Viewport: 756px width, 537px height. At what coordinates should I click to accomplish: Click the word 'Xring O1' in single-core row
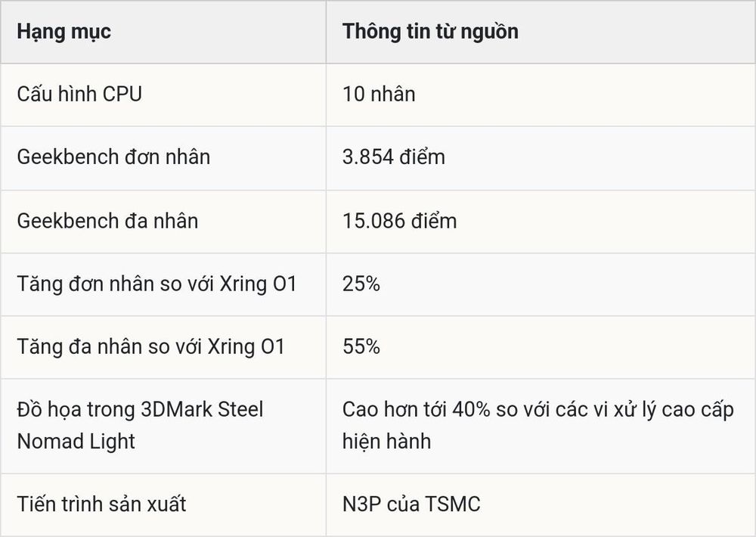pyautogui.click(x=258, y=284)
